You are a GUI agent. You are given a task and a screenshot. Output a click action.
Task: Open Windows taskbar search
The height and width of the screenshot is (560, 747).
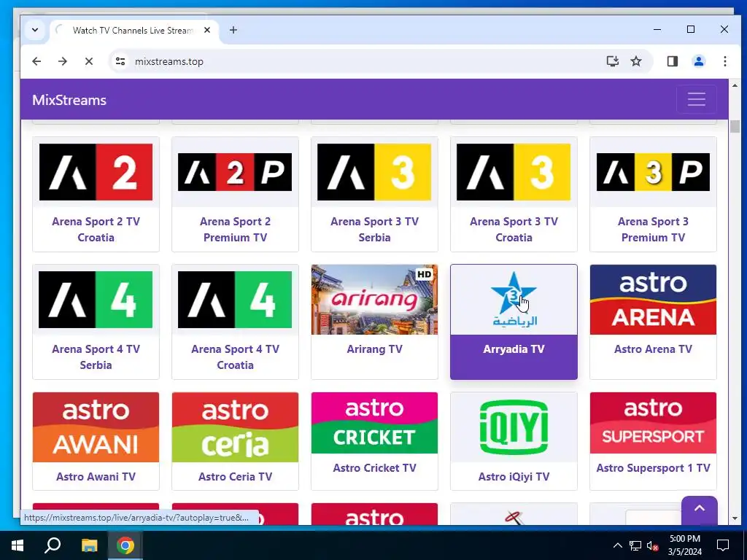tap(53, 545)
